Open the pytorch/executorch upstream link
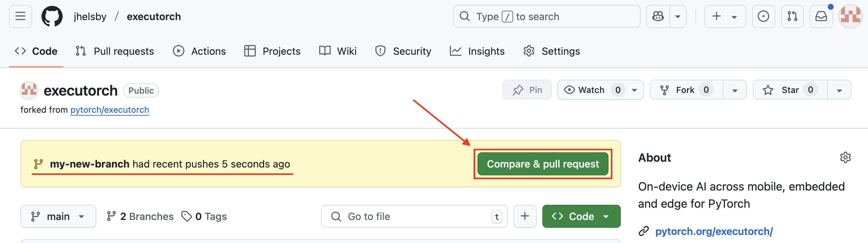The height and width of the screenshot is (243, 868). [110, 110]
